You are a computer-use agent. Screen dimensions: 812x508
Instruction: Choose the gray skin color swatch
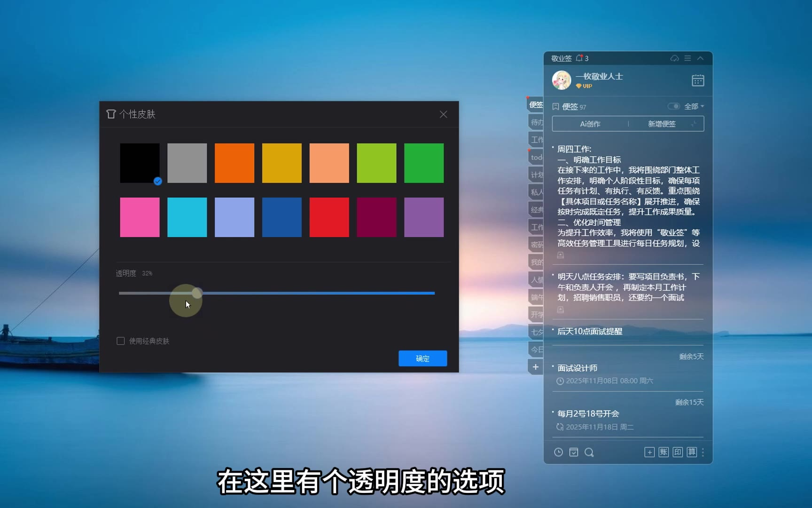187,163
